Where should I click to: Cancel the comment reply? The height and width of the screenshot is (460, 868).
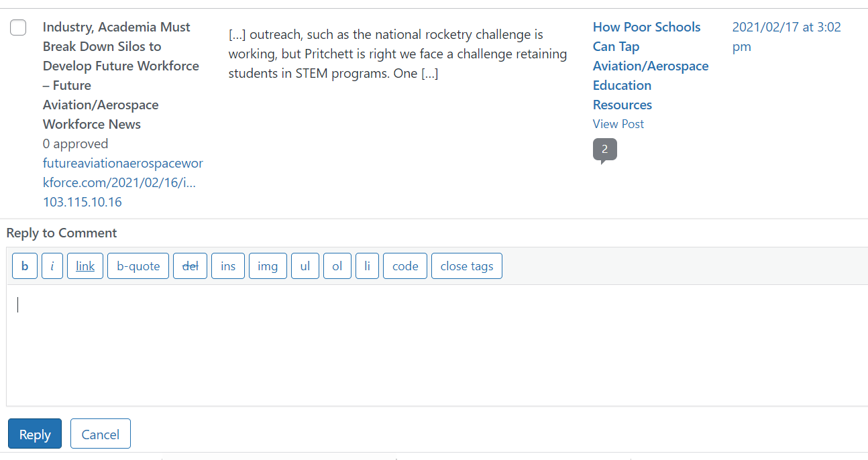101,434
